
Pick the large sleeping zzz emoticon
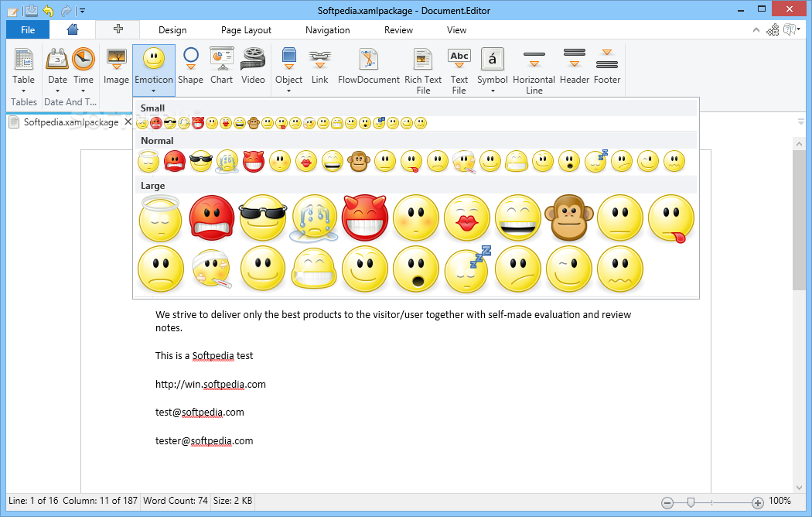coord(468,269)
